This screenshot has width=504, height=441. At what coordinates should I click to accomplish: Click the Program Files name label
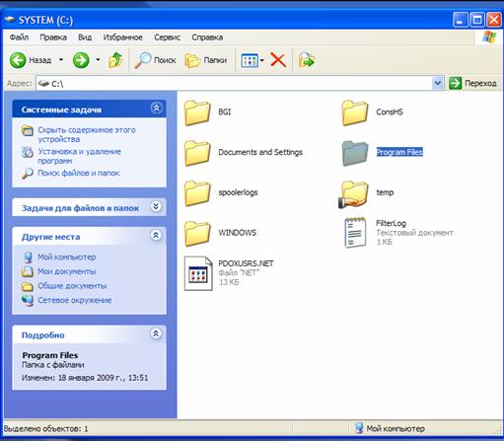point(399,152)
